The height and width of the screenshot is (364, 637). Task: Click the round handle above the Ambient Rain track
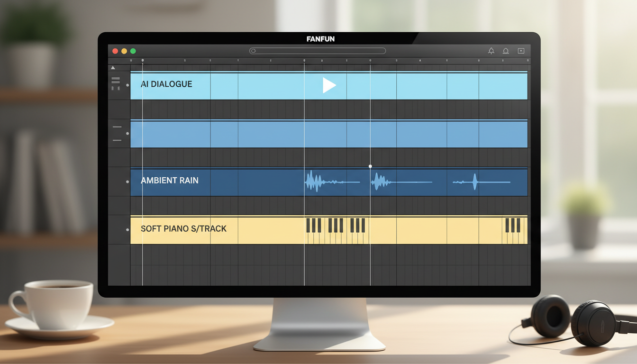pyautogui.click(x=370, y=166)
